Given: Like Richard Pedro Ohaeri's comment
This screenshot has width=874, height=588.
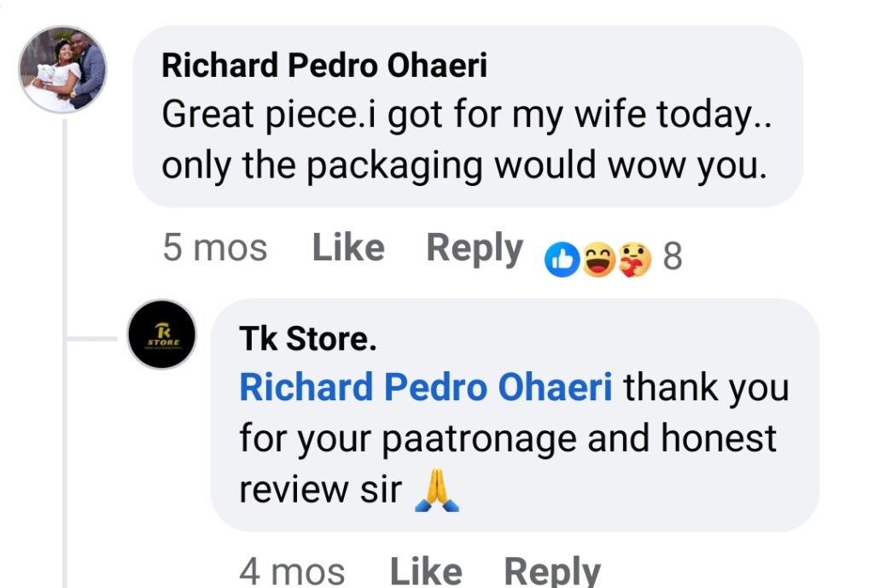Looking at the screenshot, I should click(x=348, y=248).
